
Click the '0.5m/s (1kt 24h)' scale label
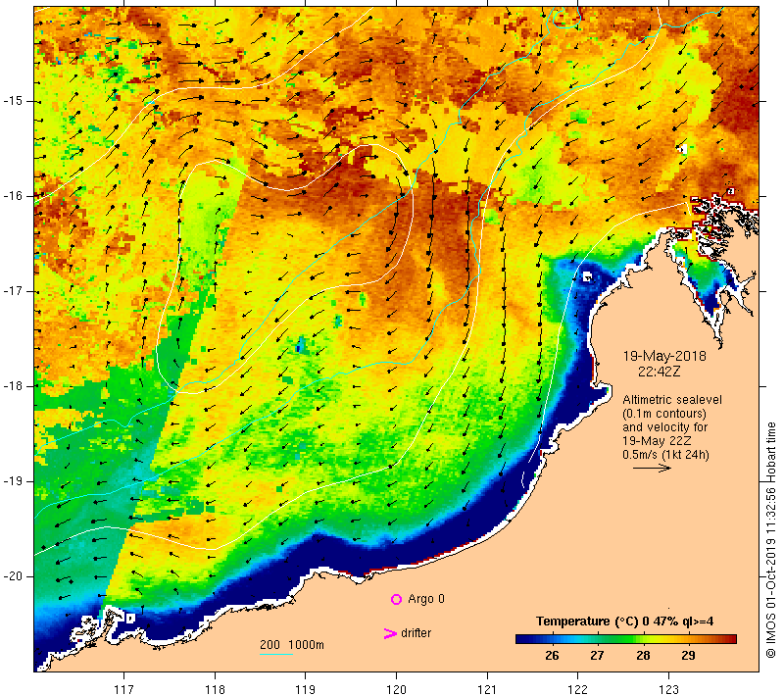click(x=665, y=455)
